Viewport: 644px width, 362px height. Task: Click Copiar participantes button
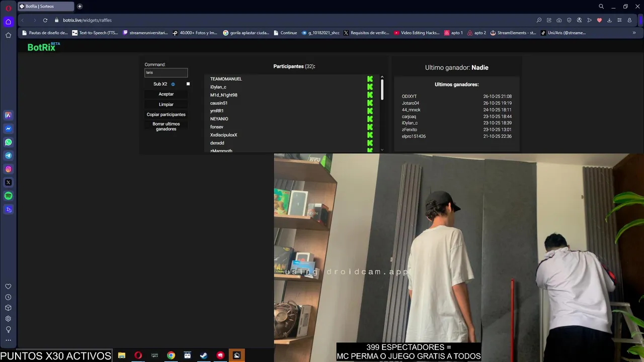click(166, 115)
